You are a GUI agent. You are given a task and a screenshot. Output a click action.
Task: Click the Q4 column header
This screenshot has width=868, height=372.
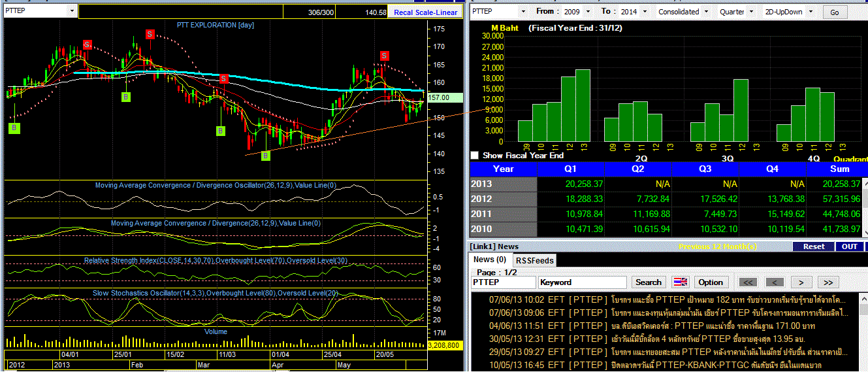773,169
